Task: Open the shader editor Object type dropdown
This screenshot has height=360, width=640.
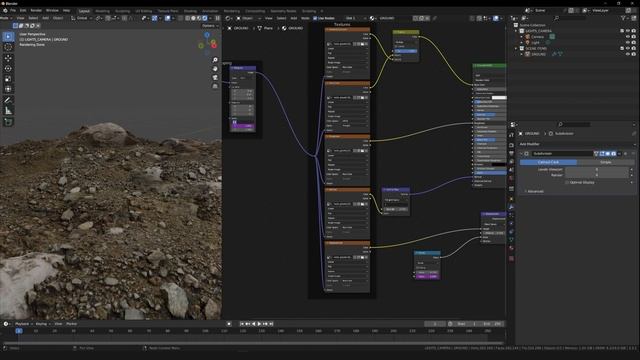Action: (x=248, y=18)
